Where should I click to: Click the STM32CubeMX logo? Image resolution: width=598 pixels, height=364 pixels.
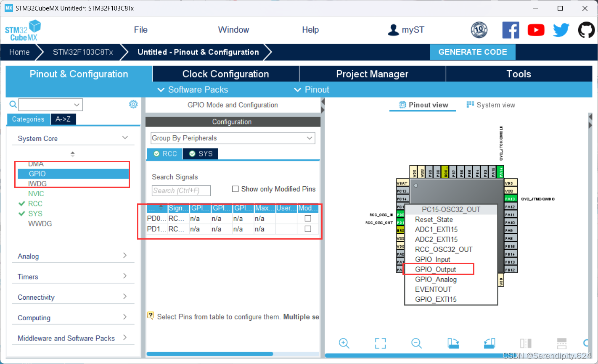point(23,31)
